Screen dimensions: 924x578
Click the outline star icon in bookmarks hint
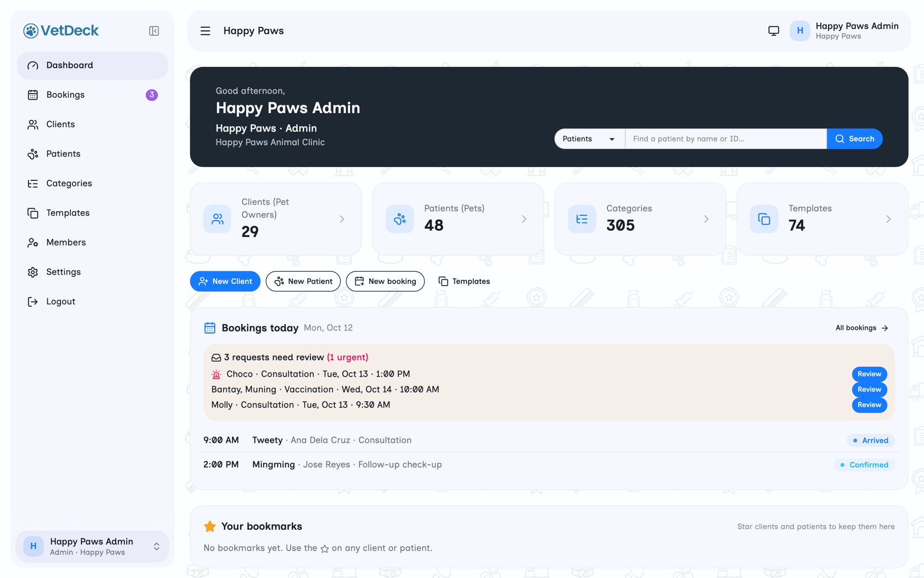[324, 549]
